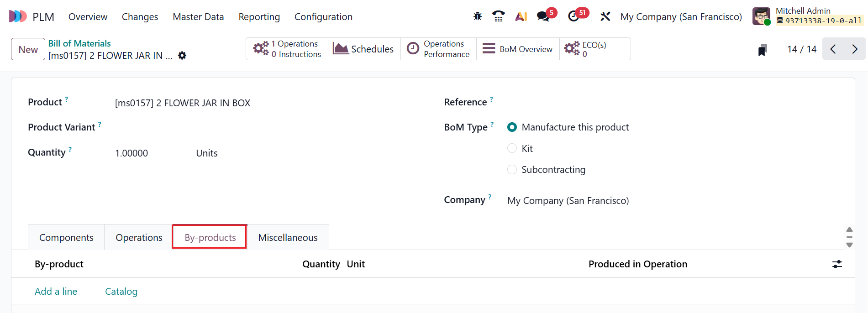Image resolution: width=868 pixels, height=313 pixels.
Task: Switch to the Components tab
Action: [x=66, y=237]
